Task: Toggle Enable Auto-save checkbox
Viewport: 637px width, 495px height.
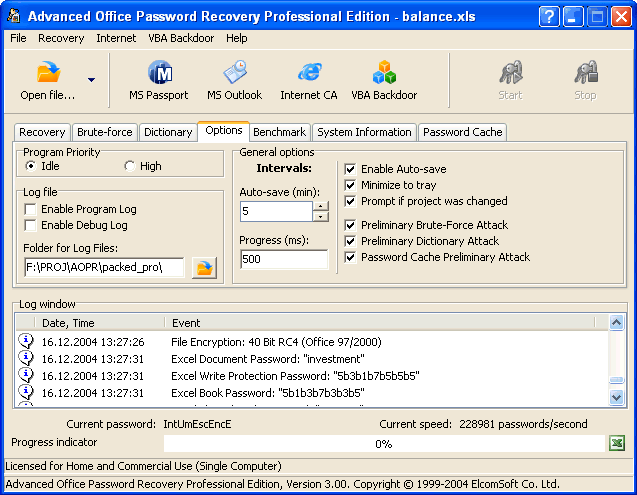Action: point(350,169)
